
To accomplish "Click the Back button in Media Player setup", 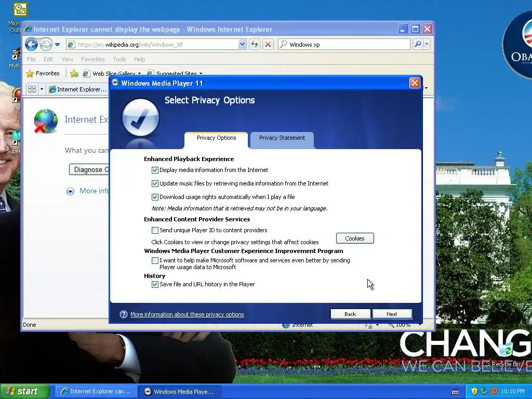I will 350,314.
